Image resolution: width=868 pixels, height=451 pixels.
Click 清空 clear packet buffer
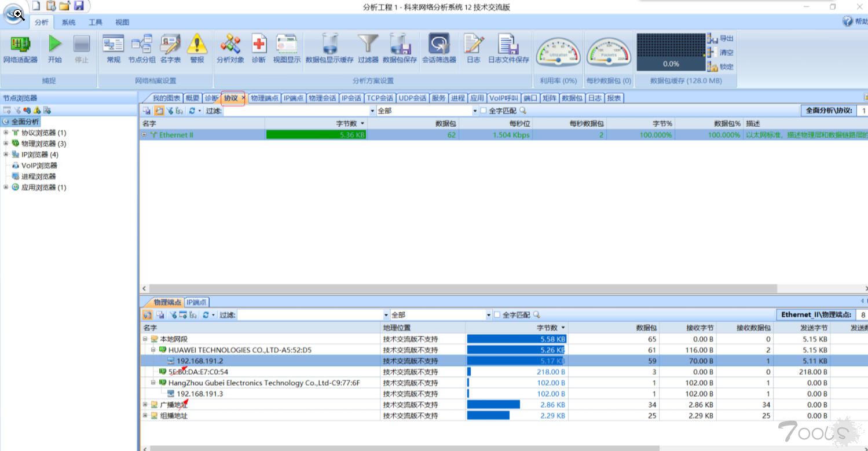[x=720, y=52]
